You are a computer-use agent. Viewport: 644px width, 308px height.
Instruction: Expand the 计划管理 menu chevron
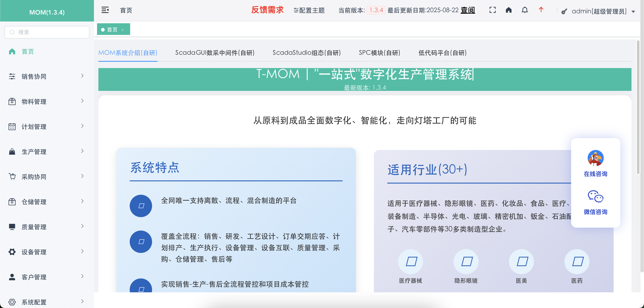click(82, 126)
